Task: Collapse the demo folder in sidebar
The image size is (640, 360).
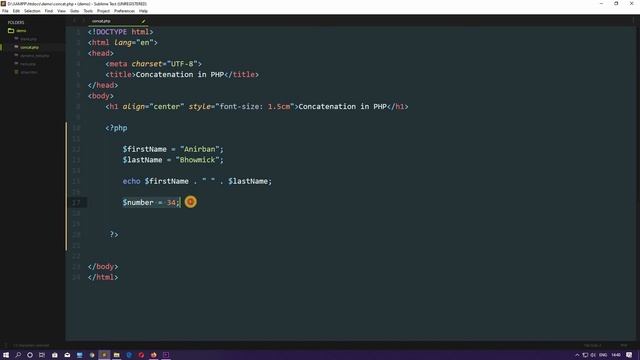Action: (17, 31)
